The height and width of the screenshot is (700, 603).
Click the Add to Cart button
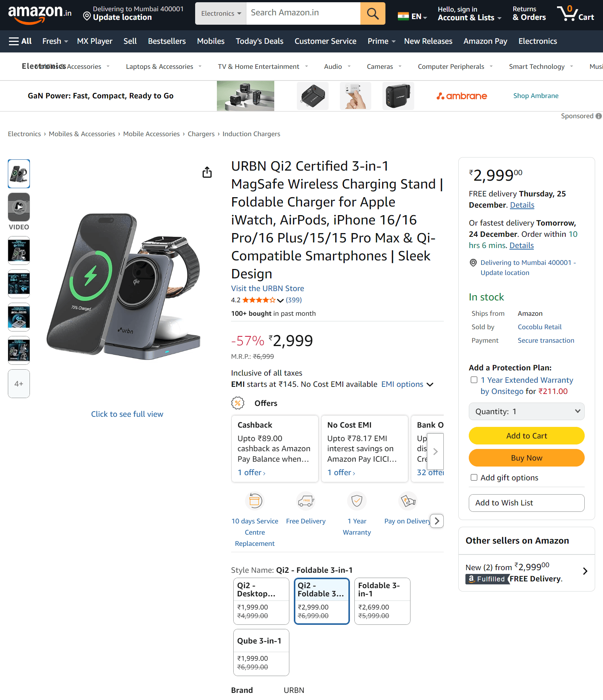[x=526, y=436]
